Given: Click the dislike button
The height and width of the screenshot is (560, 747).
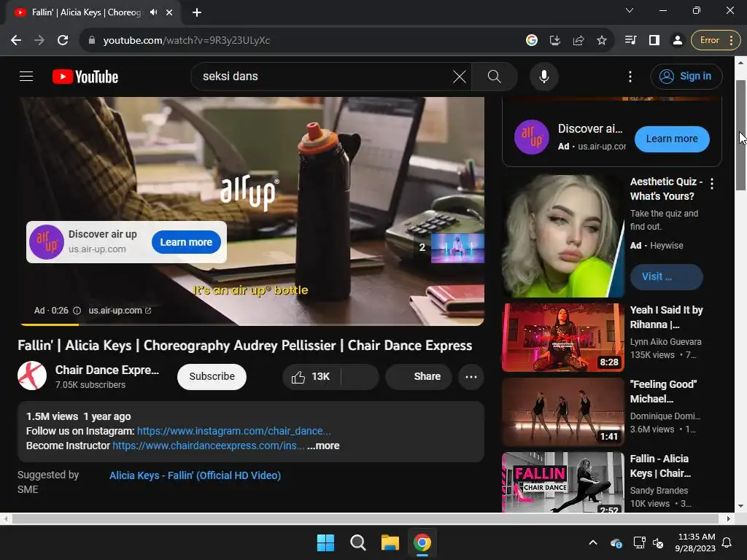Looking at the screenshot, I should point(360,377).
